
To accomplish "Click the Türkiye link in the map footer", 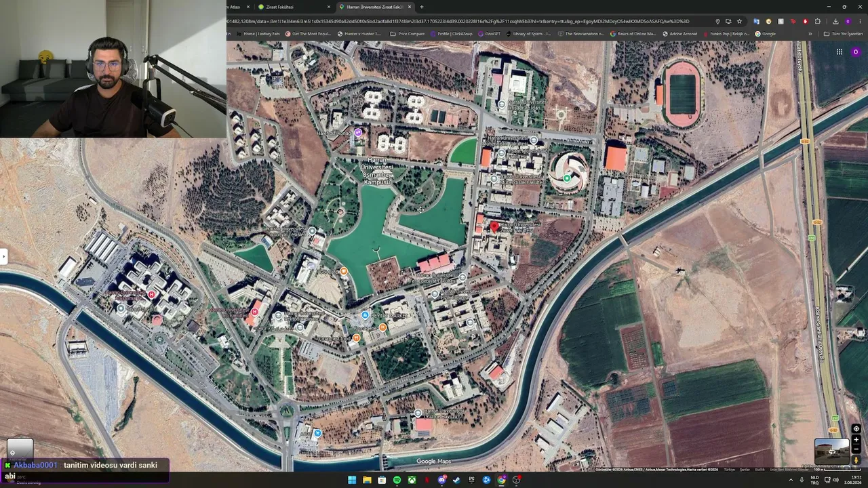I will (729, 469).
